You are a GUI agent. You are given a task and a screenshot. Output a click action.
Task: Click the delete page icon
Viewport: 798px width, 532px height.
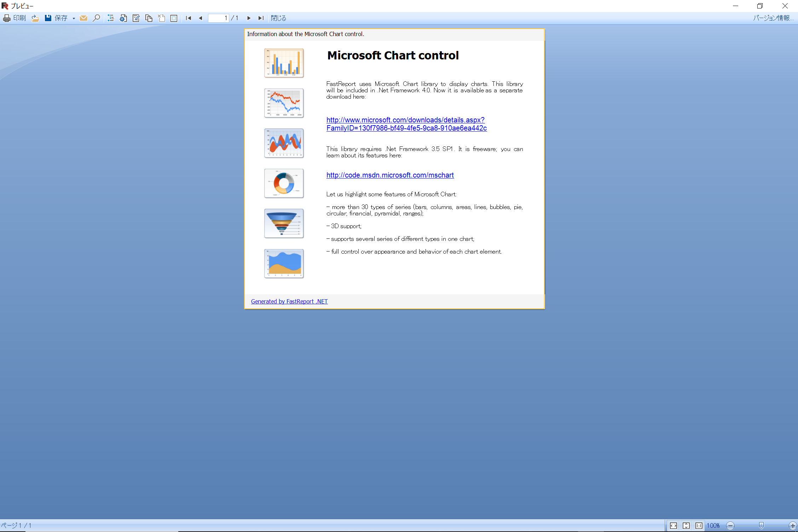tap(162, 18)
